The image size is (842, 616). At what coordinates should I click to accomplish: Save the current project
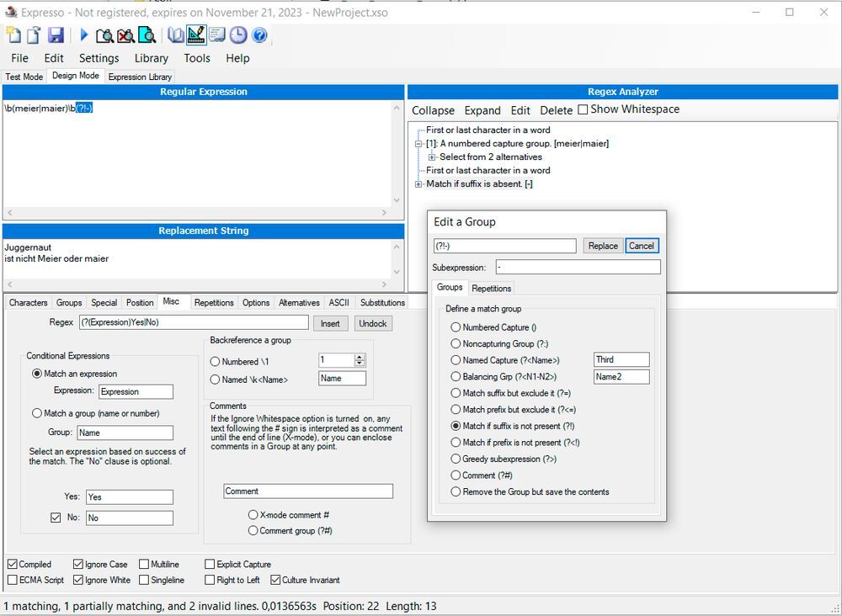click(x=56, y=35)
